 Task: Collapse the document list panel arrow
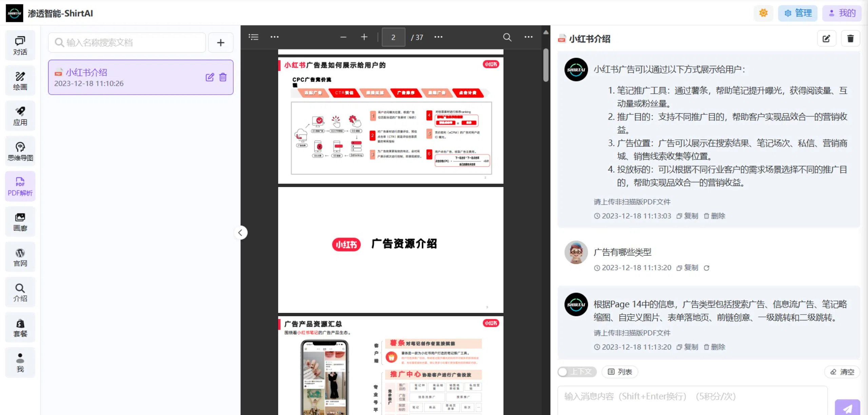240,233
